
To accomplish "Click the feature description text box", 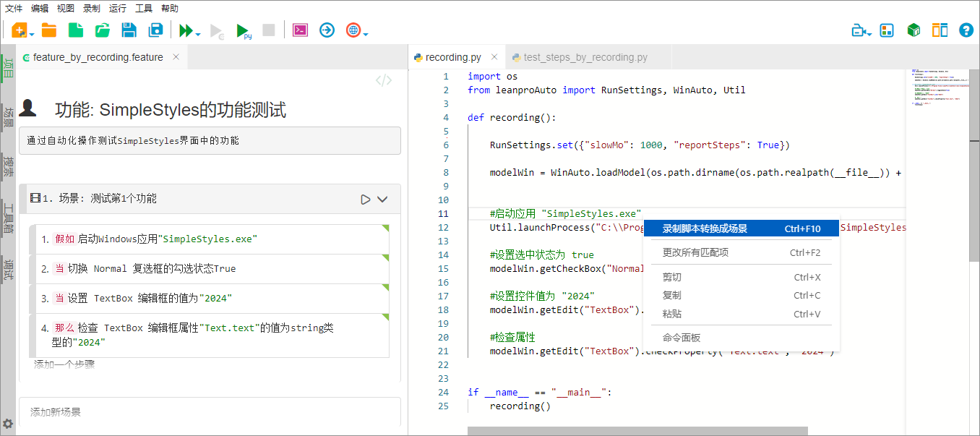I will [210, 140].
